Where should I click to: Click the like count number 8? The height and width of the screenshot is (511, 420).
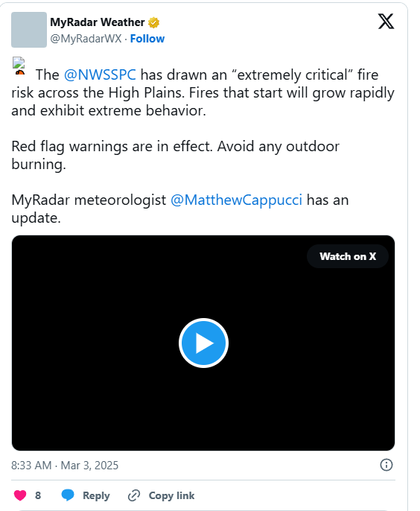click(x=38, y=495)
